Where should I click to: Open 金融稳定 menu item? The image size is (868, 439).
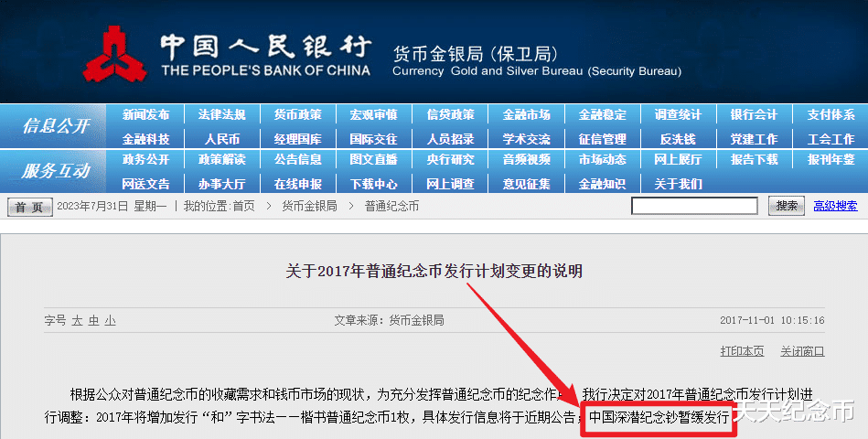pyautogui.click(x=602, y=114)
